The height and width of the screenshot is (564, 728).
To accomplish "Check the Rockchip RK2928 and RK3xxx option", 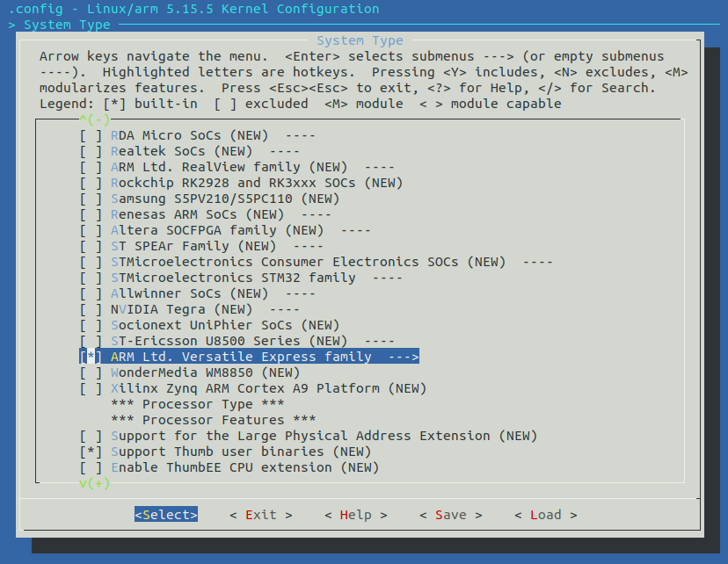I will [91, 183].
